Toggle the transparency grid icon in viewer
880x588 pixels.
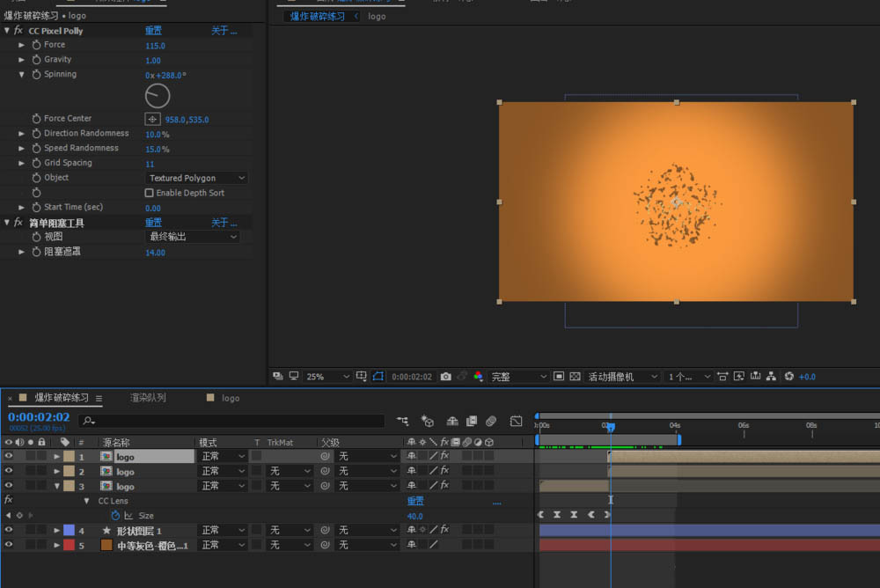coord(575,377)
